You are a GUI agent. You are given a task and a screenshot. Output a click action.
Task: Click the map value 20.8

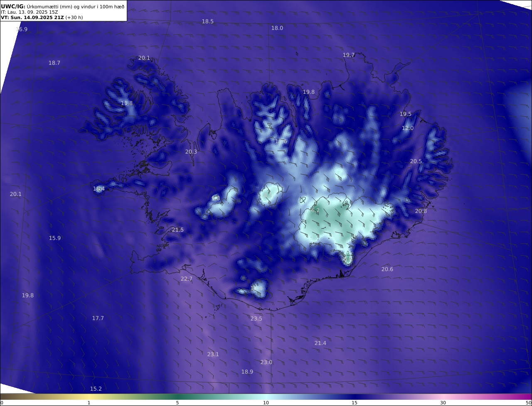click(421, 211)
